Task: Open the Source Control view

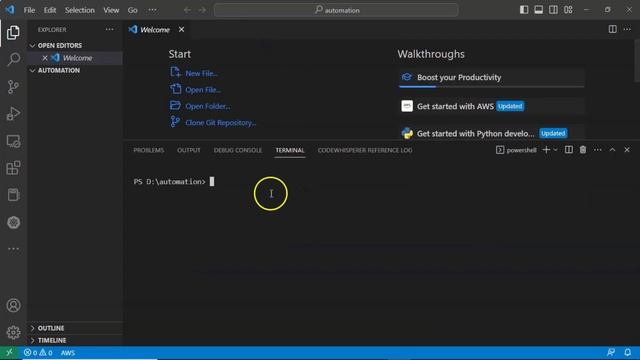Action: [13, 87]
